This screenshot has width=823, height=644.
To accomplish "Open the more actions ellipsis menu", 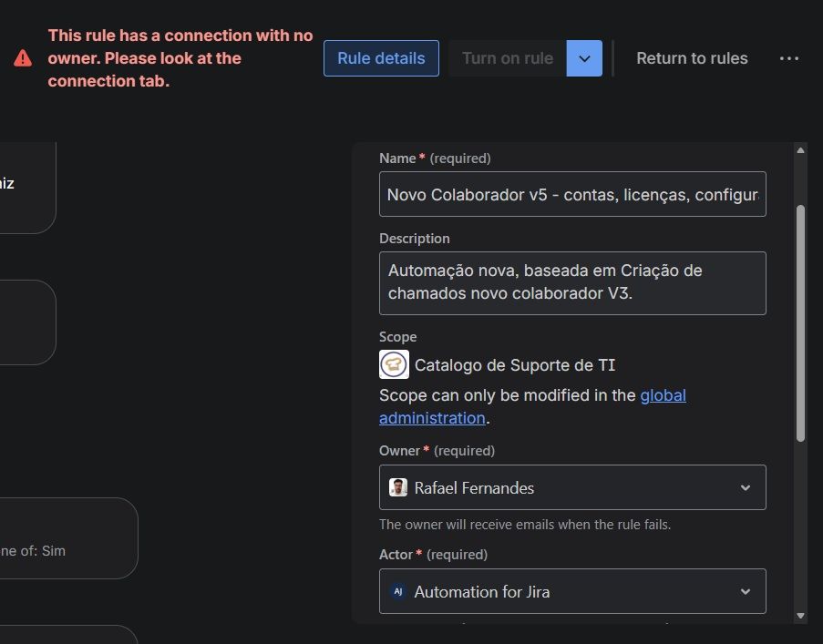I will click(x=788, y=58).
